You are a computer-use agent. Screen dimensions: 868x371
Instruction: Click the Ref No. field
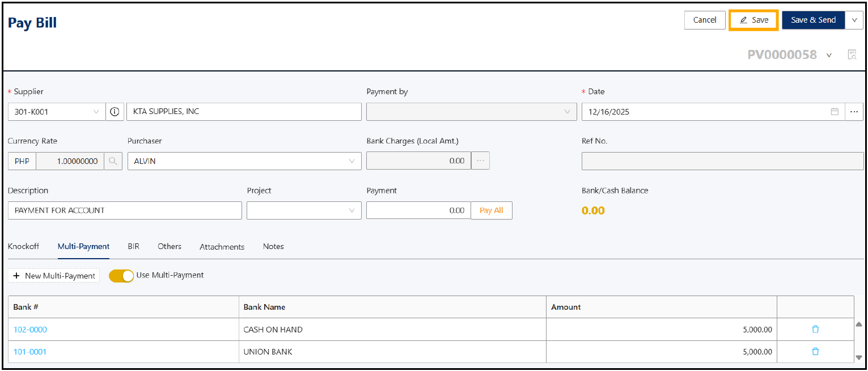(x=722, y=161)
